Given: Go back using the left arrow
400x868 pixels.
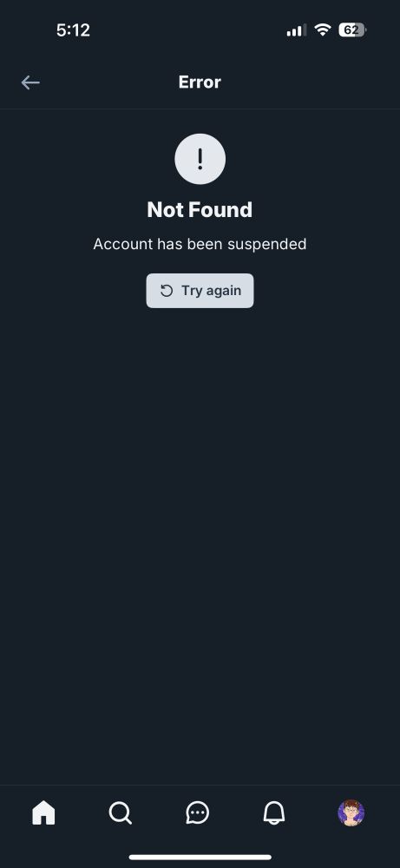Looking at the screenshot, I should pos(30,82).
